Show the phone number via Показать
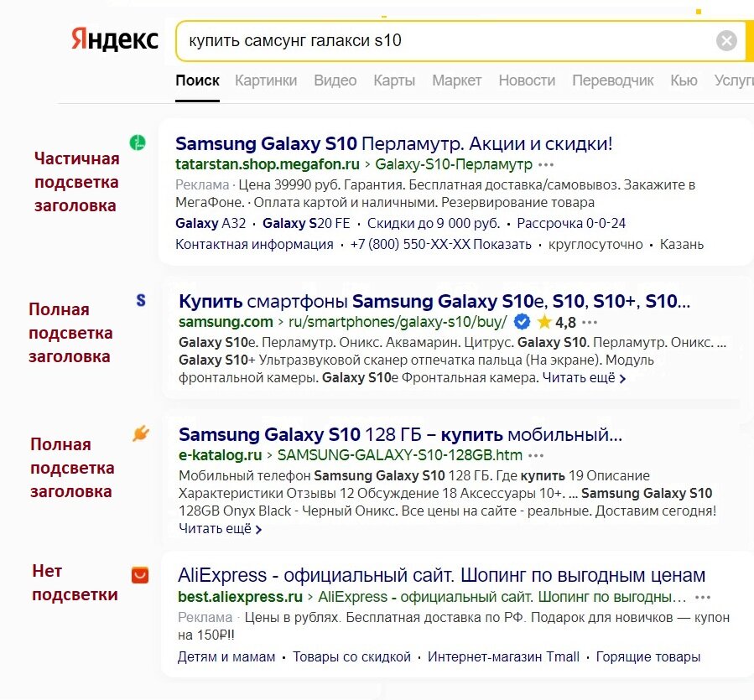The image size is (754, 700). click(502, 244)
